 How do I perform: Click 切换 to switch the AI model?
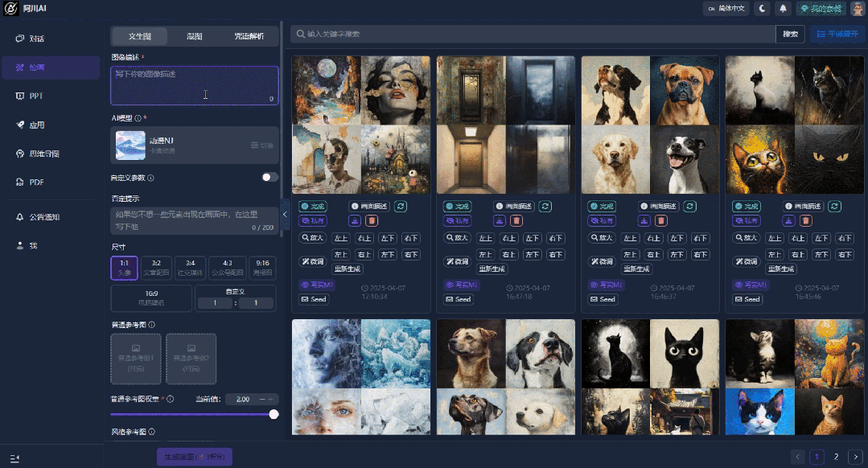click(262, 146)
